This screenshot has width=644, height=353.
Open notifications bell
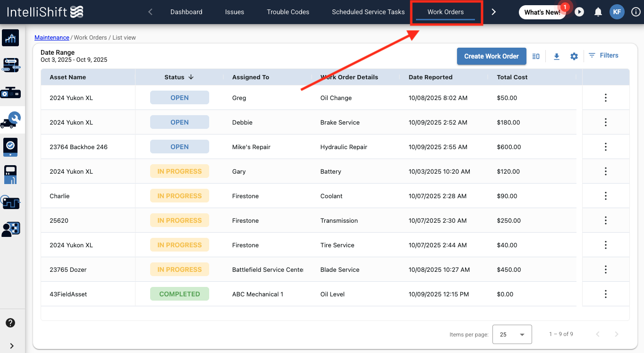click(x=598, y=12)
